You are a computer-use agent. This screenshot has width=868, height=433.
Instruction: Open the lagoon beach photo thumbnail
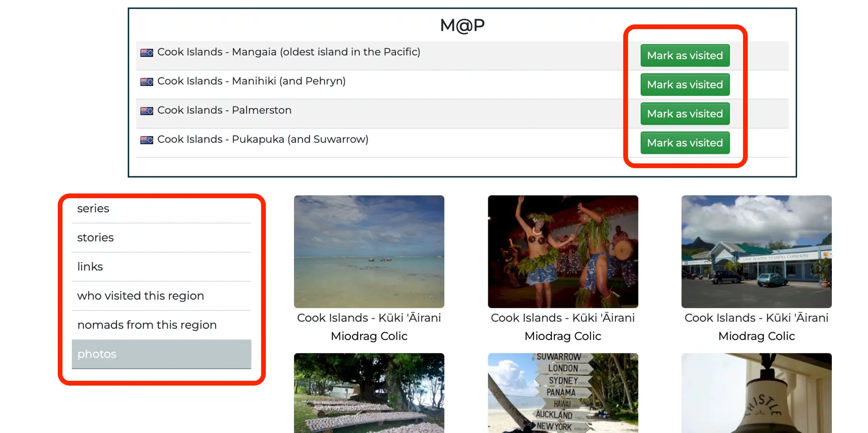(x=369, y=251)
